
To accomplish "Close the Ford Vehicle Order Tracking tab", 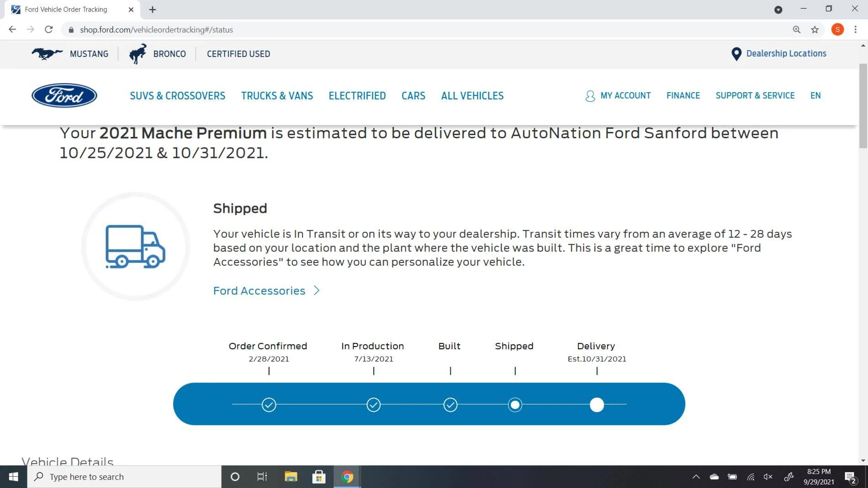I will 131,10.
